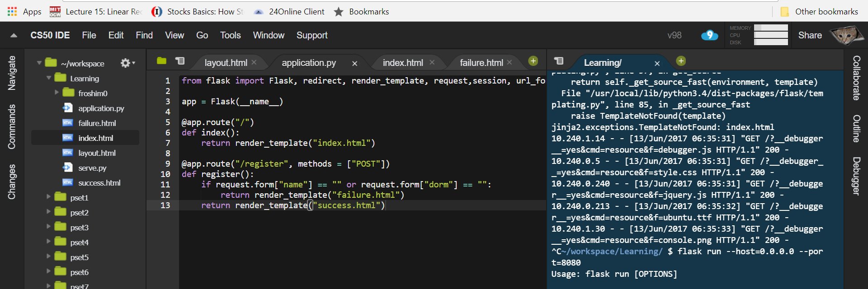Open the Bookmarks star folder
The width and height of the screenshot is (868, 289).
tap(361, 12)
